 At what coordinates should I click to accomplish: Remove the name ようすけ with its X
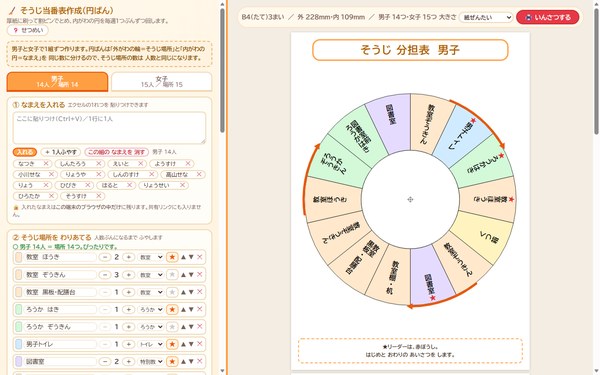(188, 163)
